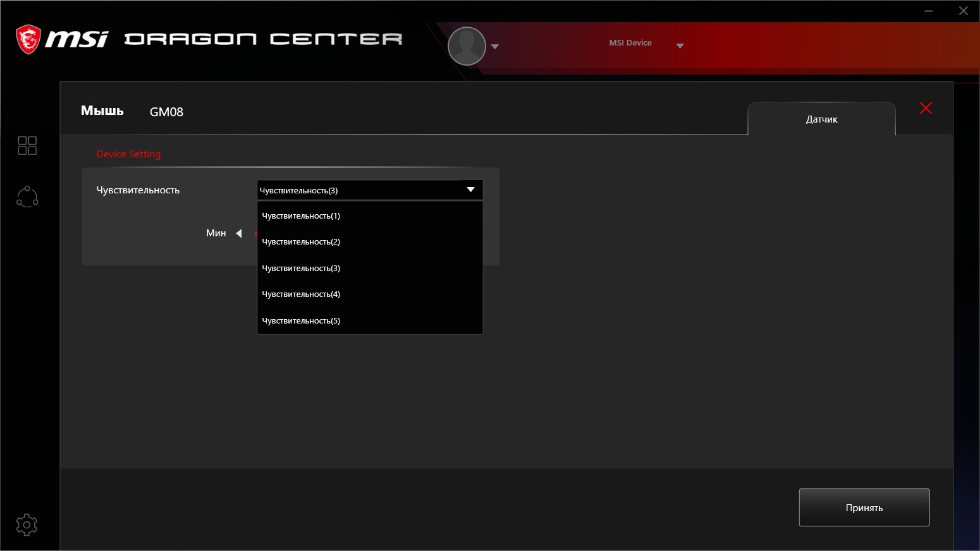
Task: Collapse the sensitivity combo box arrow
Action: (x=470, y=190)
